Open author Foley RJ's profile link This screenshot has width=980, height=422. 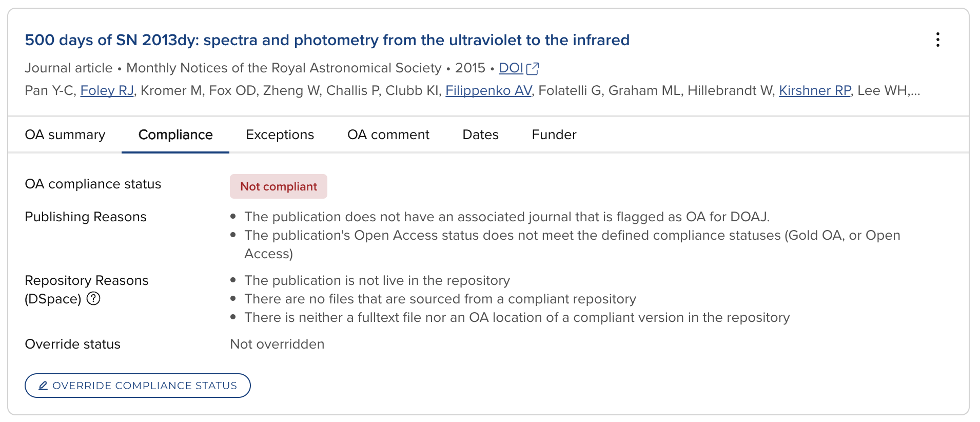click(x=107, y=90)
